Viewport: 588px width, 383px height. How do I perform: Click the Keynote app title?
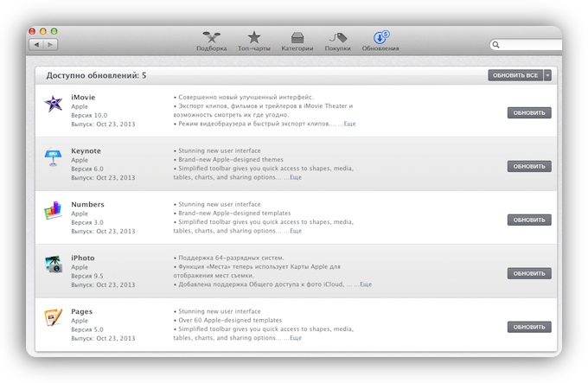point(86,151)
